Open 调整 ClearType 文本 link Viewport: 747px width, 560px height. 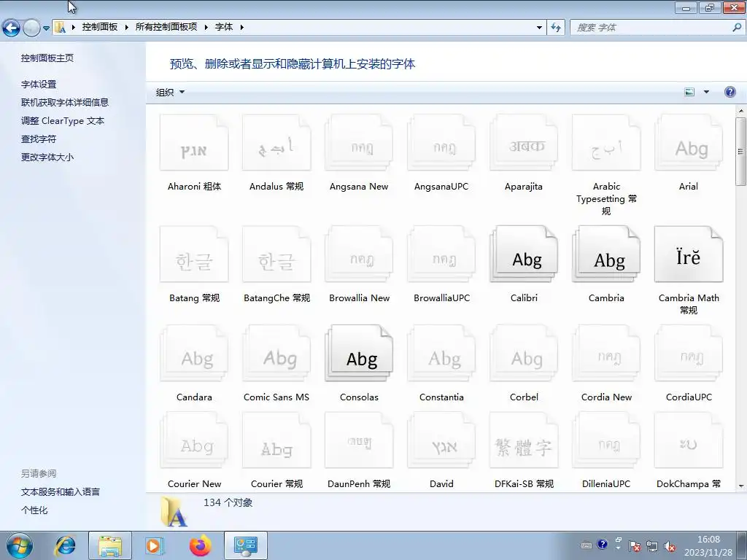click(63, 121)
